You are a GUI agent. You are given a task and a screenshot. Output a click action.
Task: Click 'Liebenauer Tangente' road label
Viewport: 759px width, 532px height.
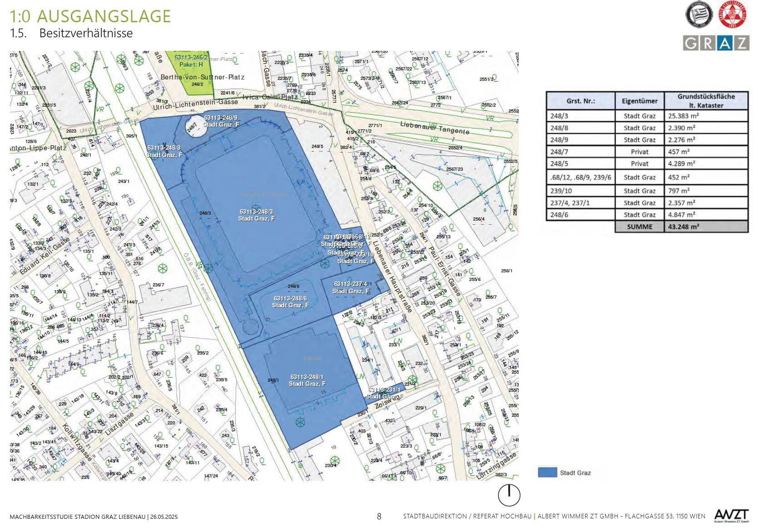point(435,128)
